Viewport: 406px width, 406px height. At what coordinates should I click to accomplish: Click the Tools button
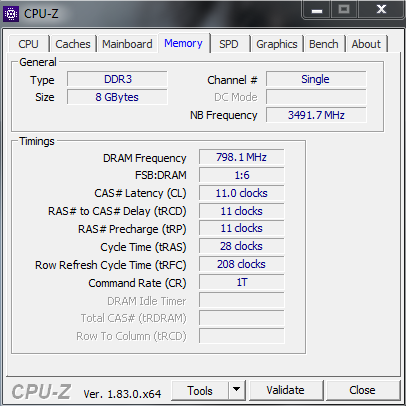coord(200,390)
